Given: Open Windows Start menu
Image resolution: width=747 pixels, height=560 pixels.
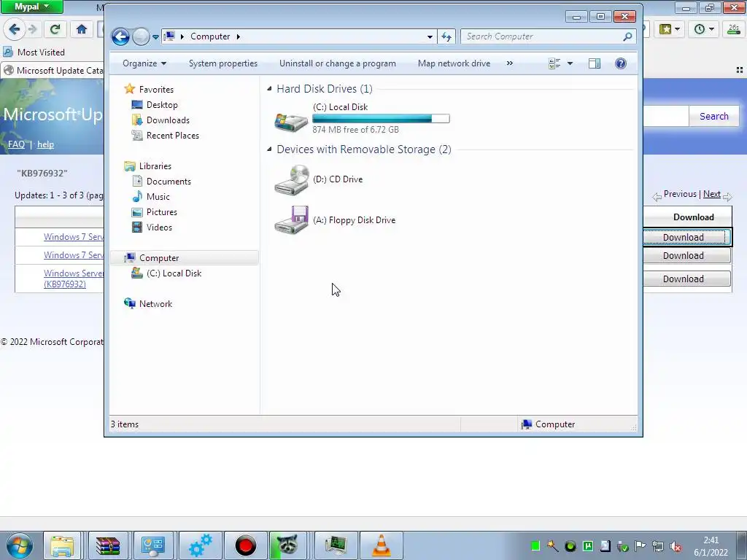Looking at the screenshot, I should tap(20, 545).
